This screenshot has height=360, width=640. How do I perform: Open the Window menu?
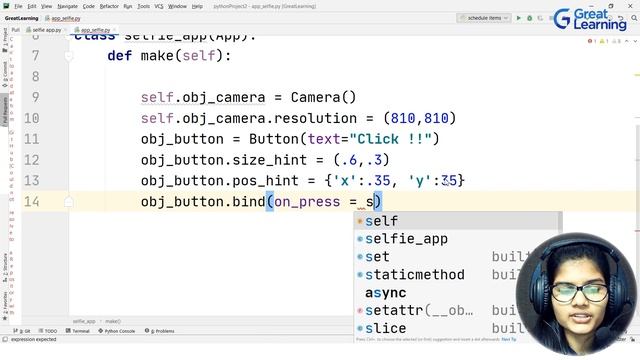177,6
